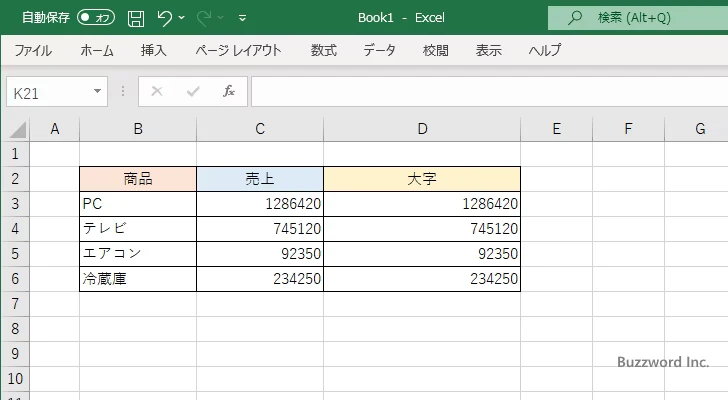Open the データ tab
Screen dimensions: 728x400
pyautogui.click(x=379, y=50)
